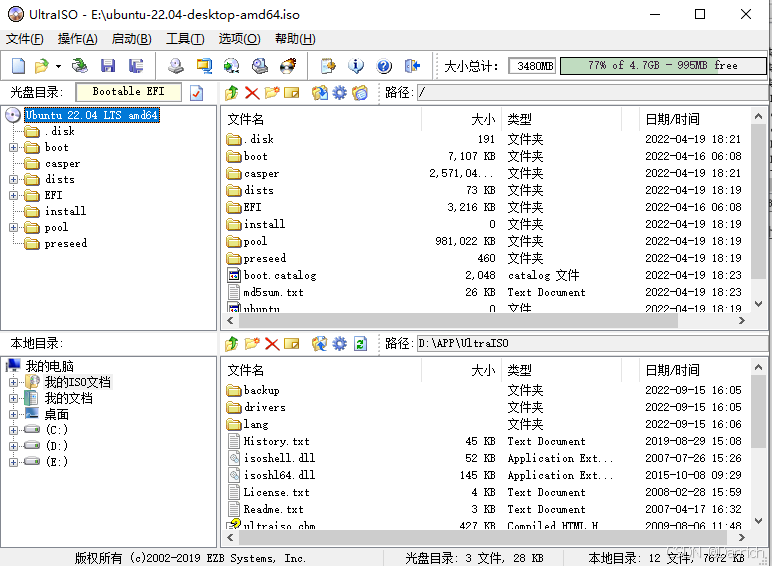The image size is (772, 566).
Task: Select Ubuntu 22.04 LTS amd64 root node
Action: 92,115
